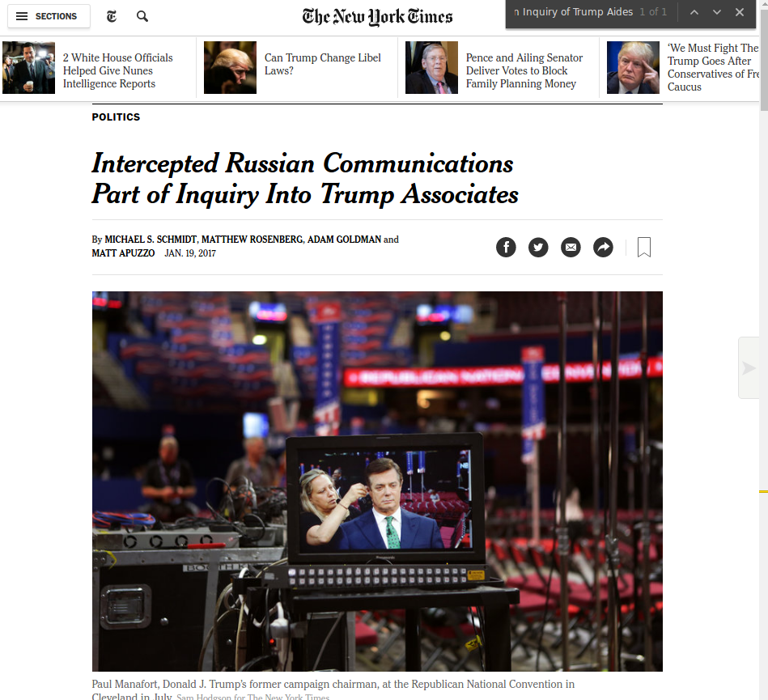This screenshot has width=768, height=700.
Task: Click the Pence and Ailing Senator thumbnail
Action: 431,68
